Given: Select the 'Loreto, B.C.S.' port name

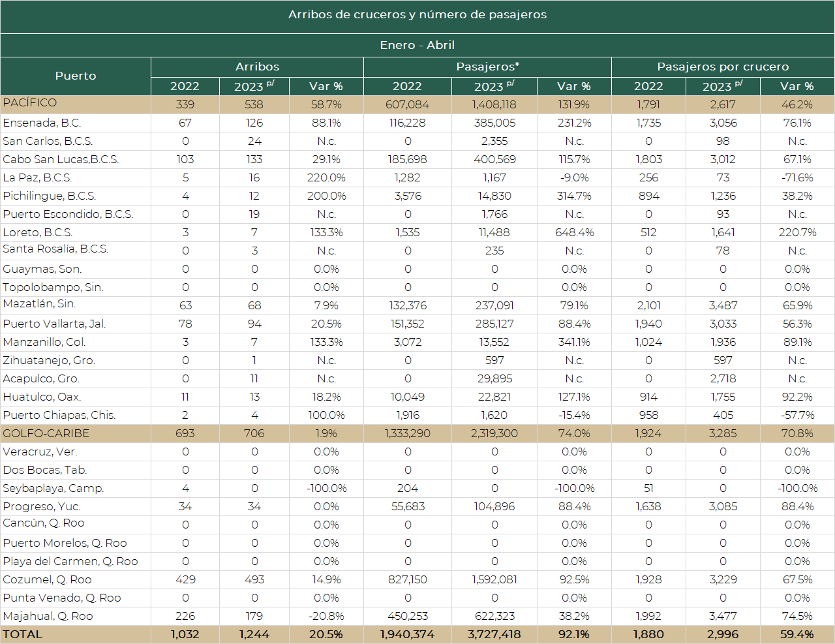Looking at the screenshot, I should (x=38, y=232).
